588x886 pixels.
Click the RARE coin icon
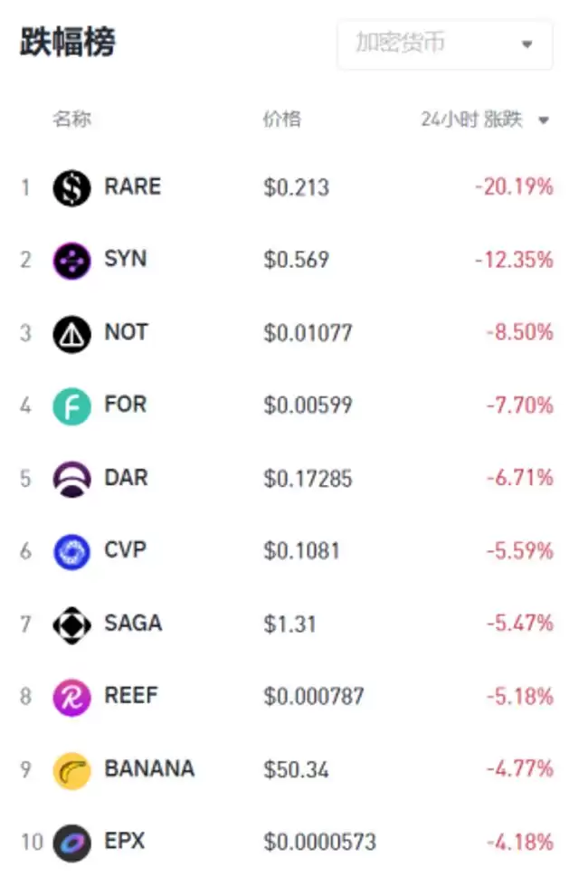(x=71, y=188)
